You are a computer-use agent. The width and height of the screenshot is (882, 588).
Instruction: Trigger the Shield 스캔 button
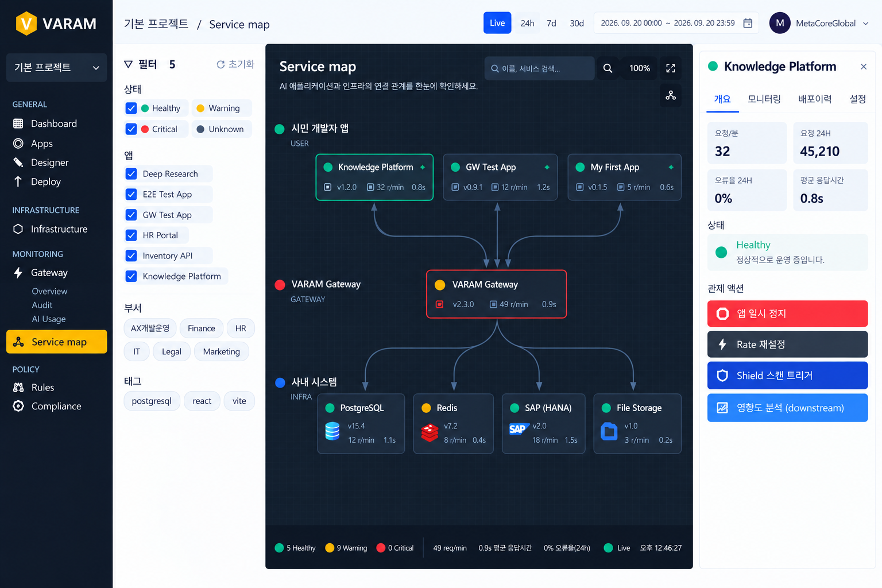pyautogui.click(x=787, y=376)
